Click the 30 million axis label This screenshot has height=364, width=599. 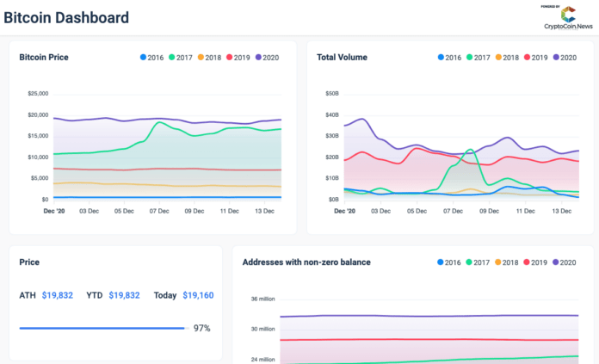[262, 329]
